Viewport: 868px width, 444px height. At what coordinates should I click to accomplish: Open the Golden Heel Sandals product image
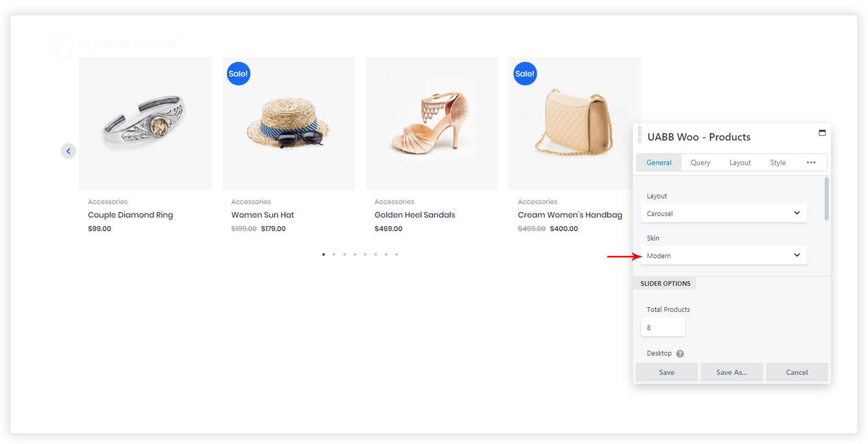click(432, 124)
